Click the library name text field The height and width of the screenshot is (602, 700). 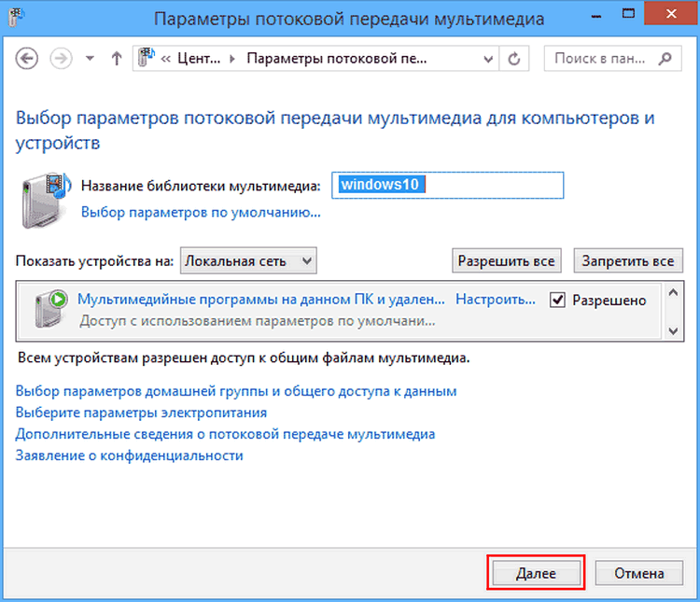coord(449,185)
